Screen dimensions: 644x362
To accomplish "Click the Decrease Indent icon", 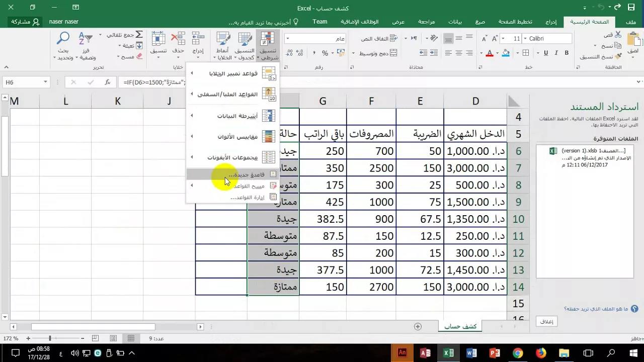I will click(x=433, y=53).
